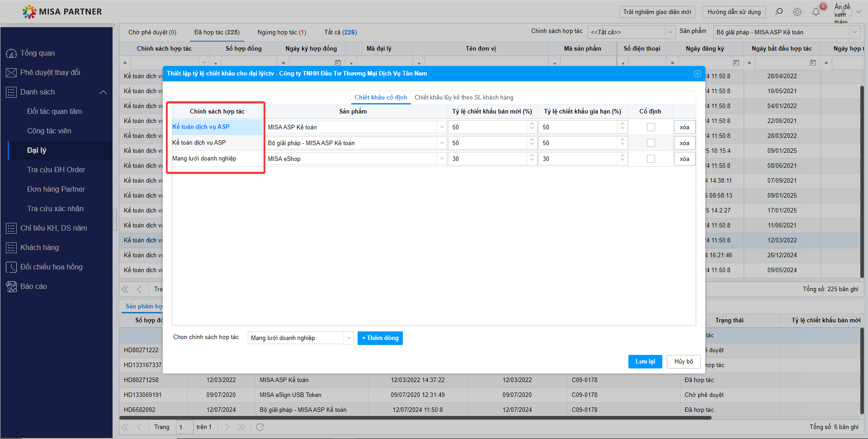Open calendar picker for Ngày đăng ký filter
868x439 pixels.
(x=736, y=63)
